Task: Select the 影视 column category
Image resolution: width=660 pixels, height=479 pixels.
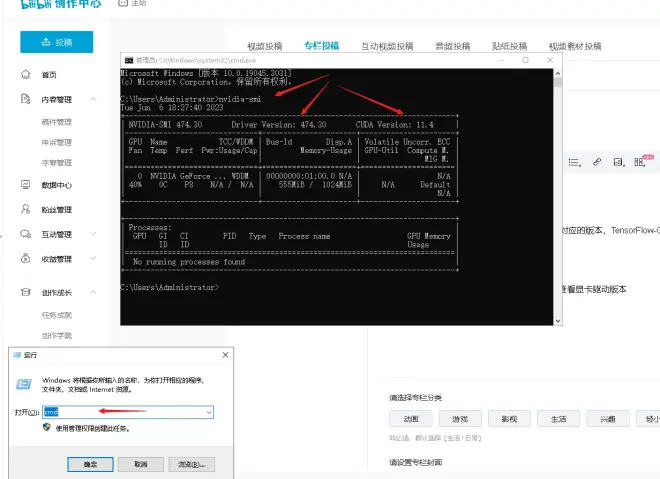Action: click(509, 419)
